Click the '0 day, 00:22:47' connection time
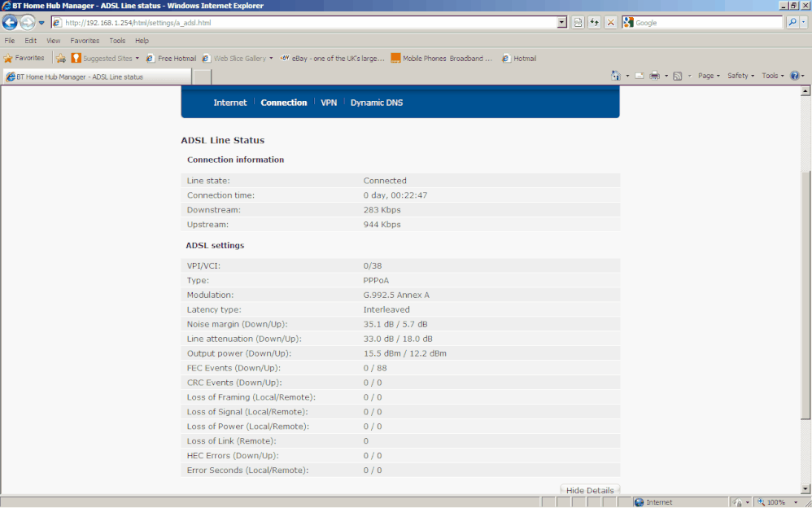This screenshot has height=508, width=812. 395,195
